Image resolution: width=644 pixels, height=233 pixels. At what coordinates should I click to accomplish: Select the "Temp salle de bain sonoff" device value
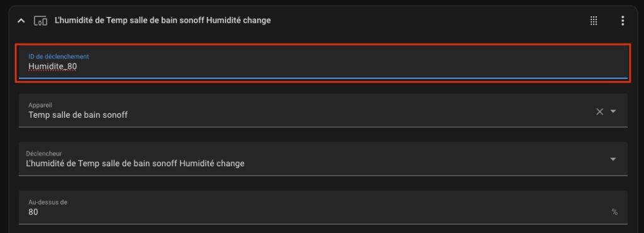coord(78,115)
